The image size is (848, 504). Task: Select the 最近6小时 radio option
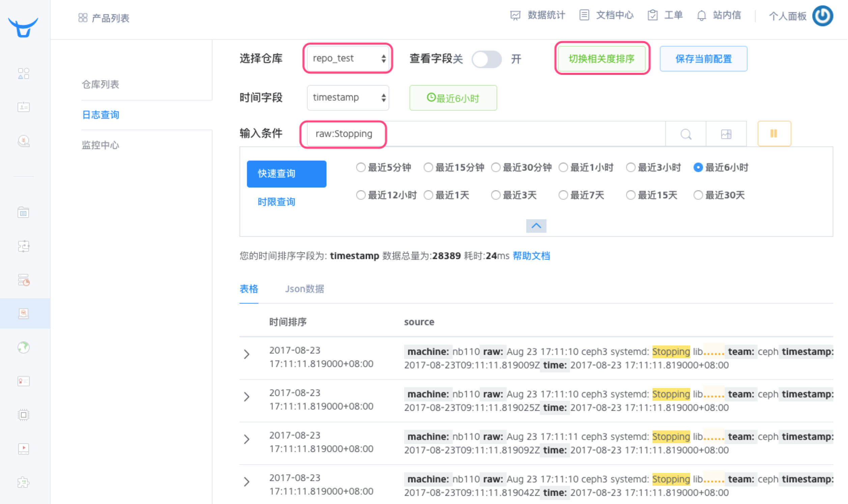tap(698, 167)
